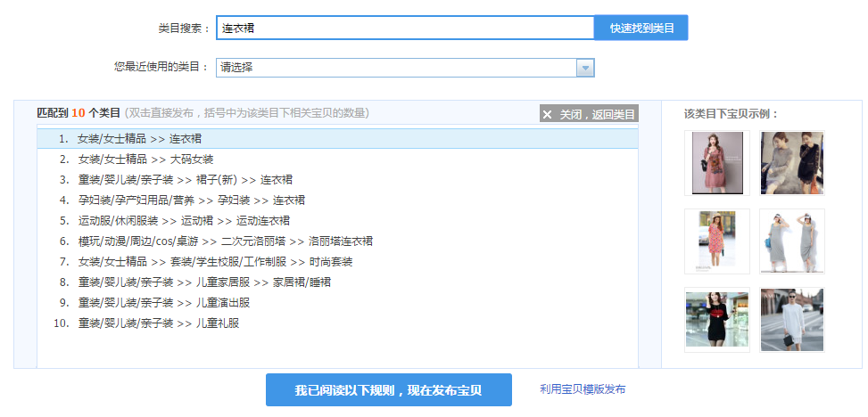Click the 快速找到类目 button
868x417 pixels.
(641, 29)
